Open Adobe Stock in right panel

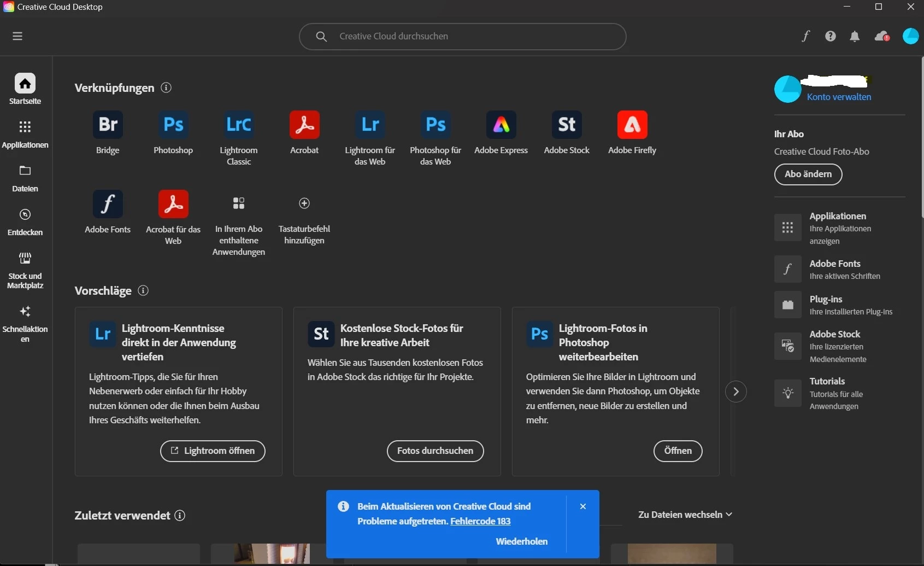point(839,346)
